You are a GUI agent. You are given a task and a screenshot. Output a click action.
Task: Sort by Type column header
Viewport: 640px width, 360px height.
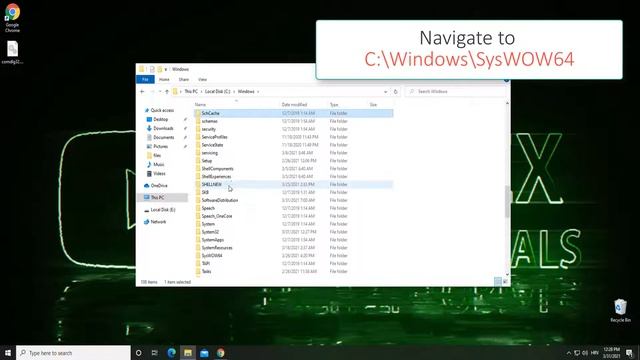334,104
